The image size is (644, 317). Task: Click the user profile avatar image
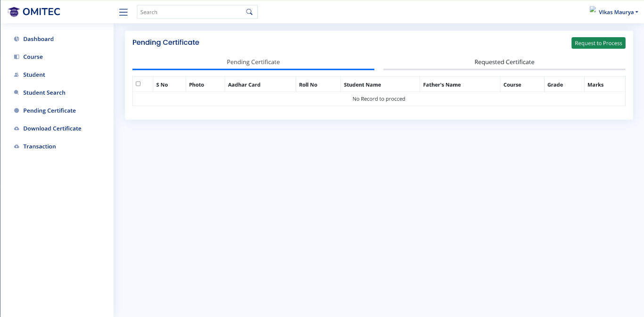(x=593, y=10)
